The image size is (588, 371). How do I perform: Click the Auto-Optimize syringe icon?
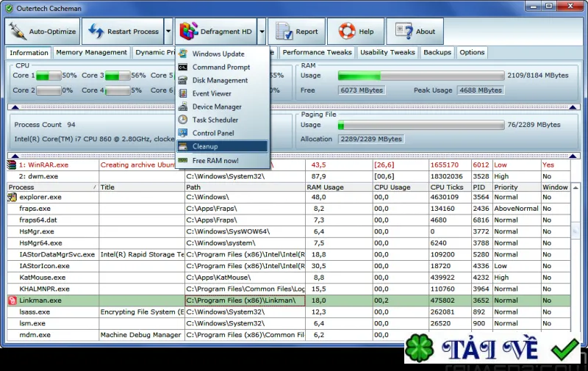(x=17, y=32)
